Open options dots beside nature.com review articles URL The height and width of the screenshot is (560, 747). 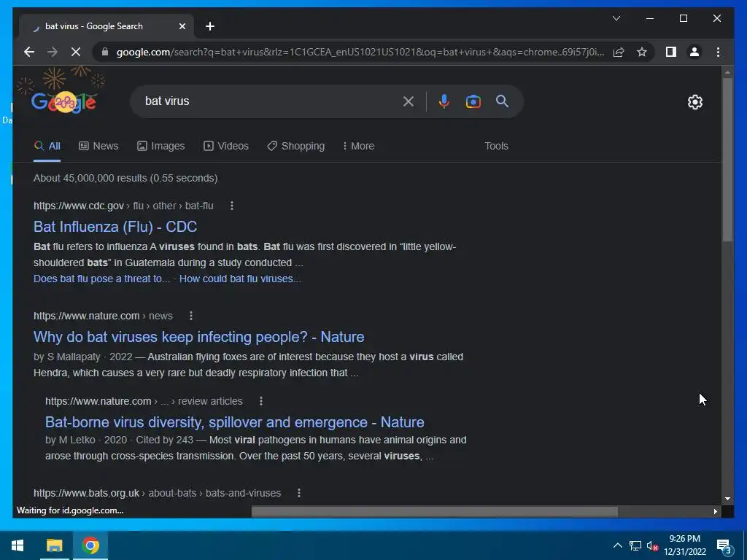[x=261, y=401]
